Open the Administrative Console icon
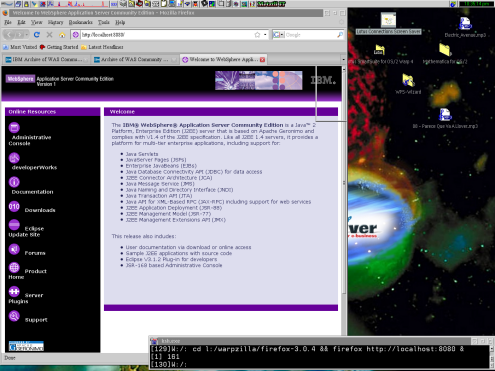 14,128
